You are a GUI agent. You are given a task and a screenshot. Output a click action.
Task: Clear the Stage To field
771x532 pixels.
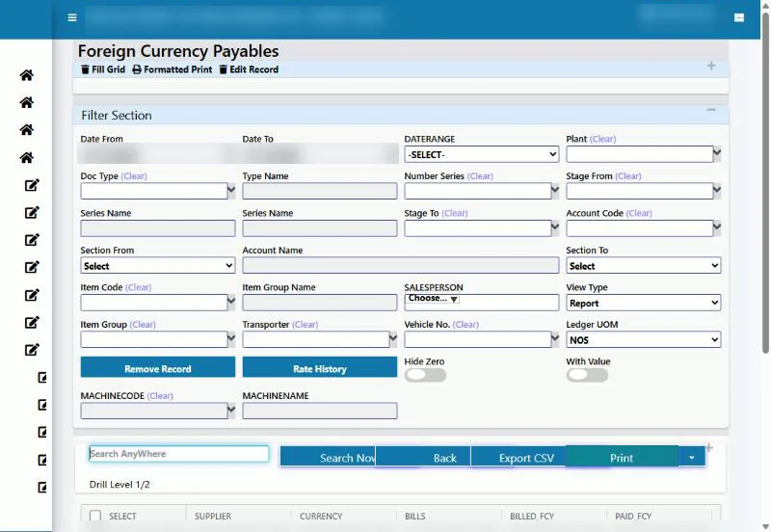[454, 213]
